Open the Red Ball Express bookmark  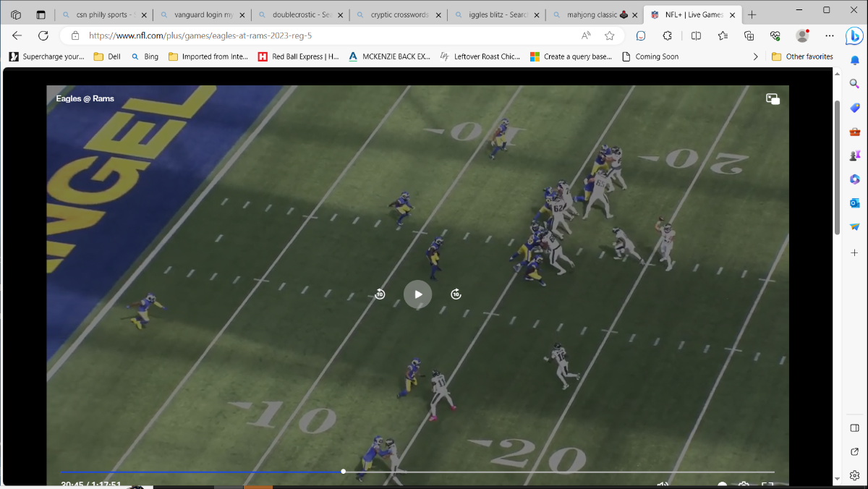tap(298, 56)
